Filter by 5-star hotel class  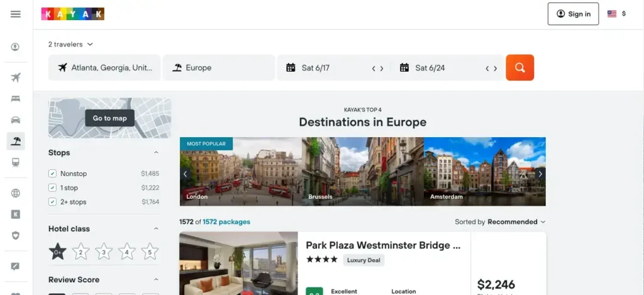(150, 252)
